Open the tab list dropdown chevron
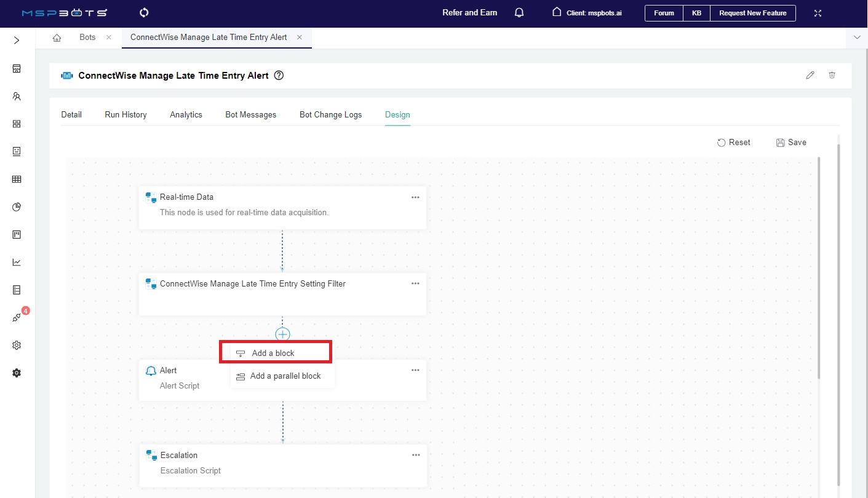Image resolution: width=868 pixels, height=498 pixels. [857, 38]
